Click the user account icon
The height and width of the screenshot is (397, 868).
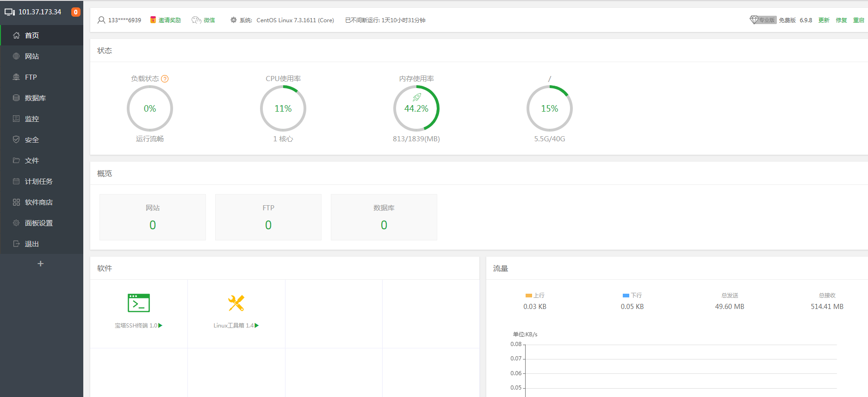click(101, 20)
